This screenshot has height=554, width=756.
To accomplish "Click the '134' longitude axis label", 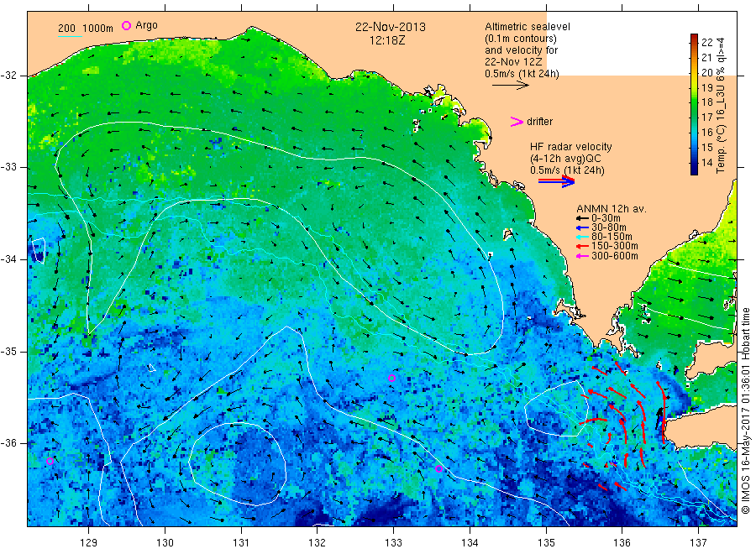I will pyautogui.click(x=470, y=542).
